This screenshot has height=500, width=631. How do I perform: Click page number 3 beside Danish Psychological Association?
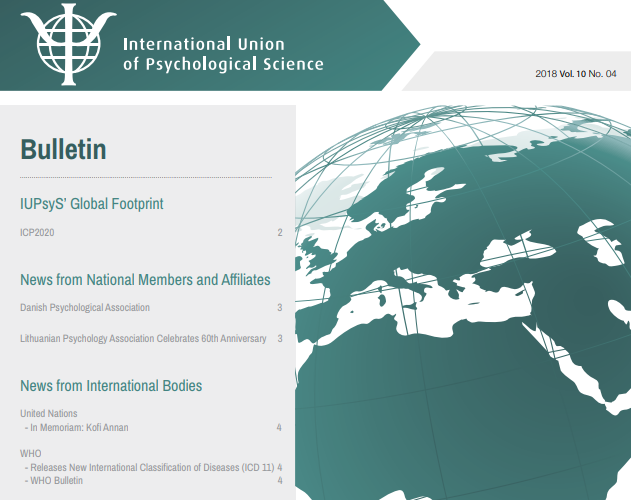280,308
